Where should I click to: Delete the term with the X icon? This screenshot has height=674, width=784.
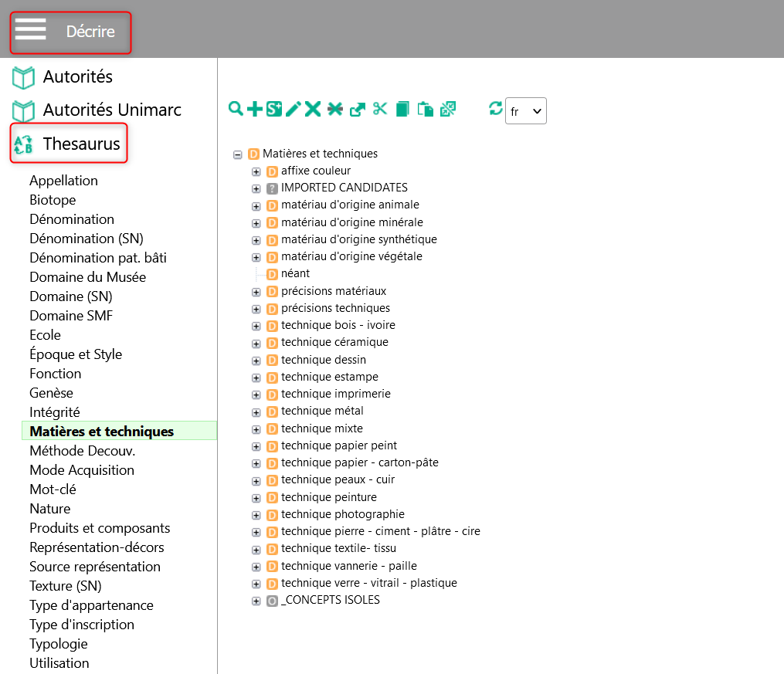coord(313,108)
